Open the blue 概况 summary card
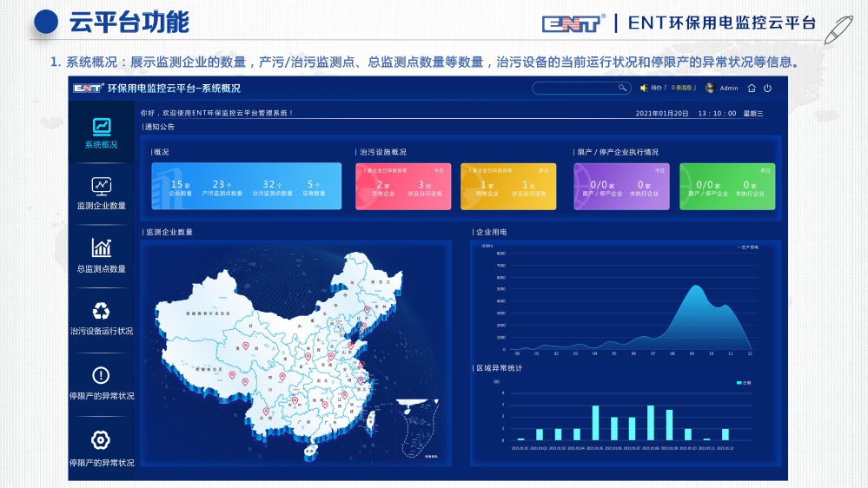 click(246, 186)
